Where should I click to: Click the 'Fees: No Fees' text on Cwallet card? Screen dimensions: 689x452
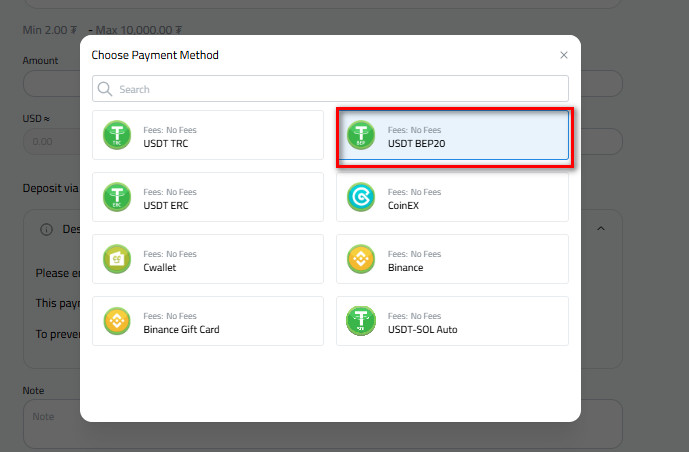click(170, 254)
